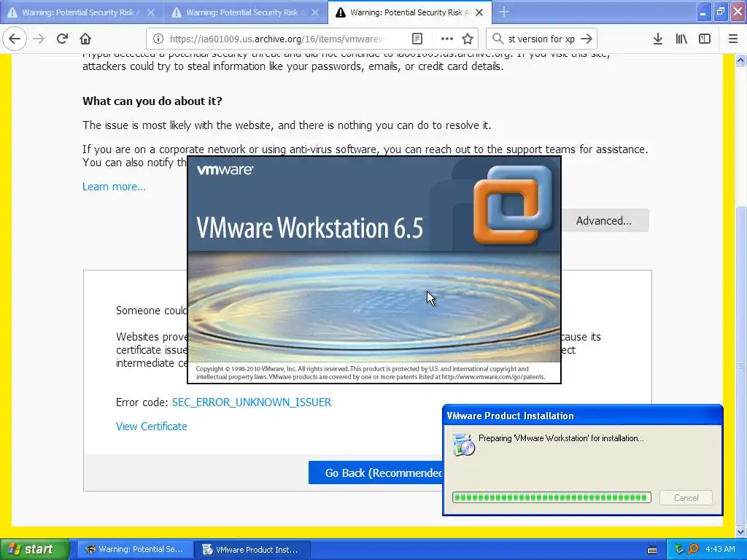
Task: Open the library icon
Action: coord(681,39)
